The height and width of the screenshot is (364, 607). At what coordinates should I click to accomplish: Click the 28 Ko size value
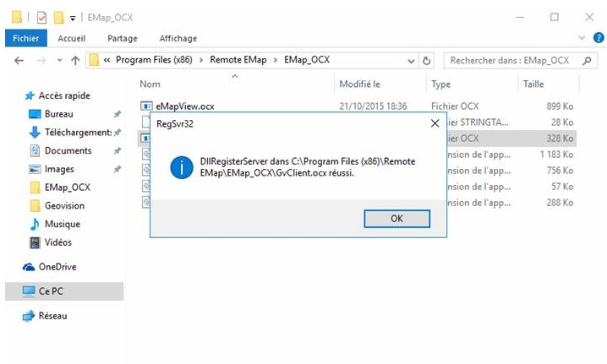tap(562, 122)
